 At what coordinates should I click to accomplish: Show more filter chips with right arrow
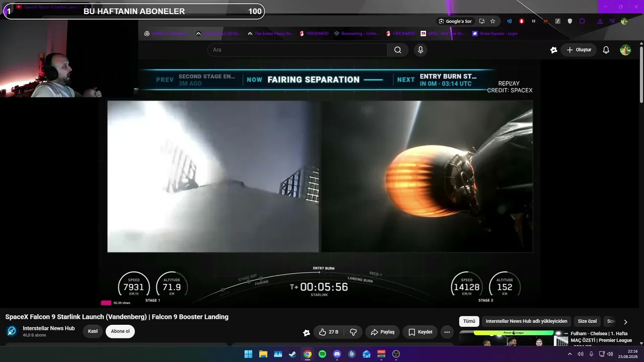point(625,322)
